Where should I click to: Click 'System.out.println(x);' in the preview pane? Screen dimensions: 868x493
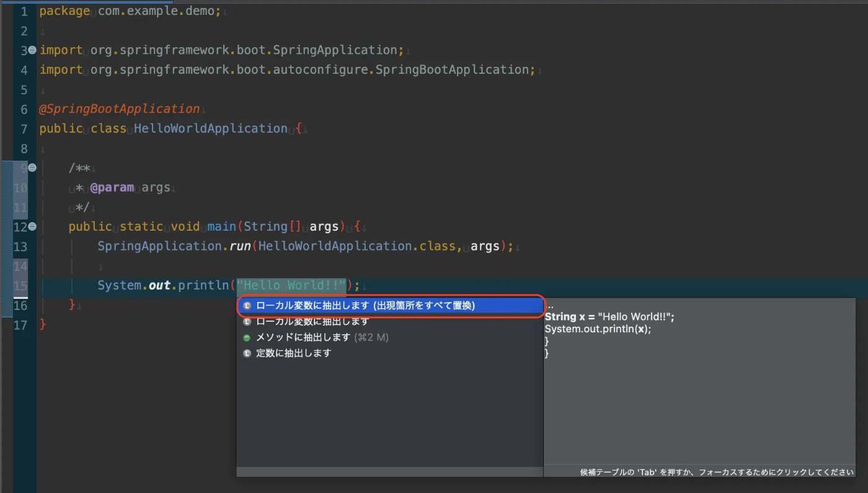[598, 329]
